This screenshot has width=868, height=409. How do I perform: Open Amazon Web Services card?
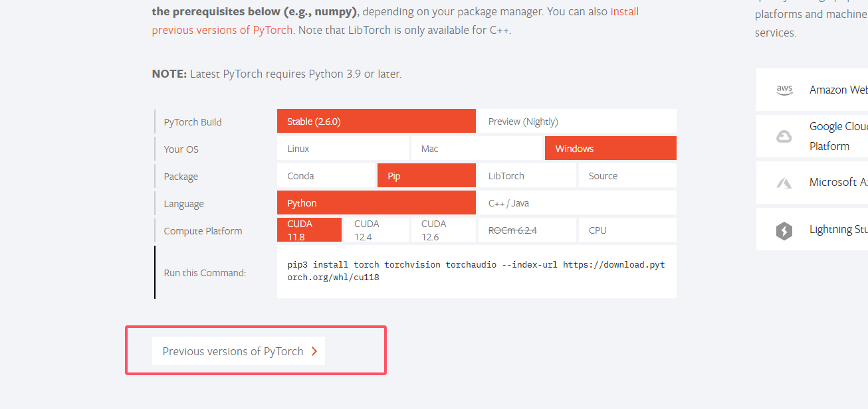(x=812, y=90)
